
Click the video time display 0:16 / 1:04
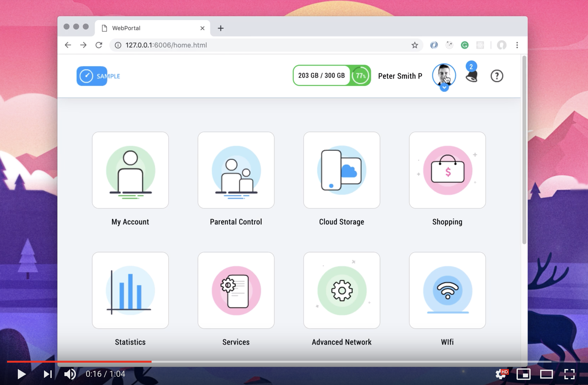(106, 374)
